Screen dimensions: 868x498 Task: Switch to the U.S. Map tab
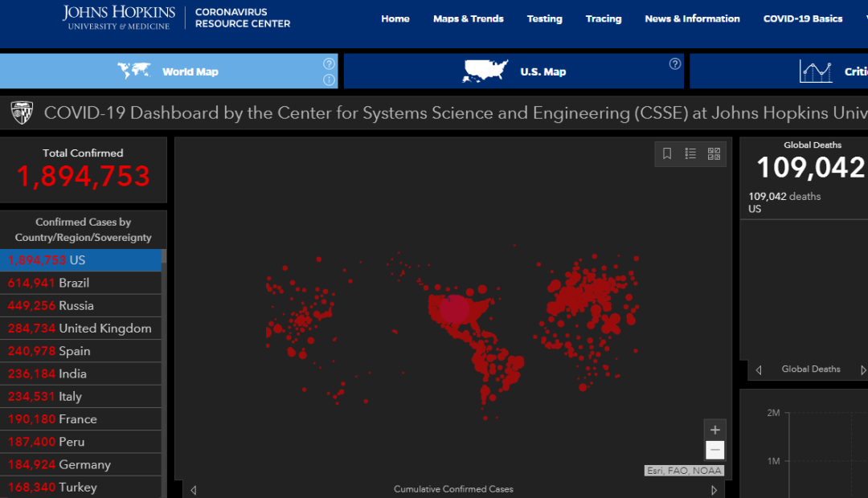click(x=514, y=71)
